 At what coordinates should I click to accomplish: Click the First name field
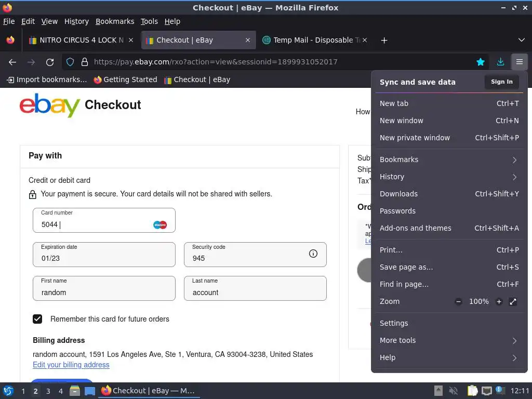point(104,288)
